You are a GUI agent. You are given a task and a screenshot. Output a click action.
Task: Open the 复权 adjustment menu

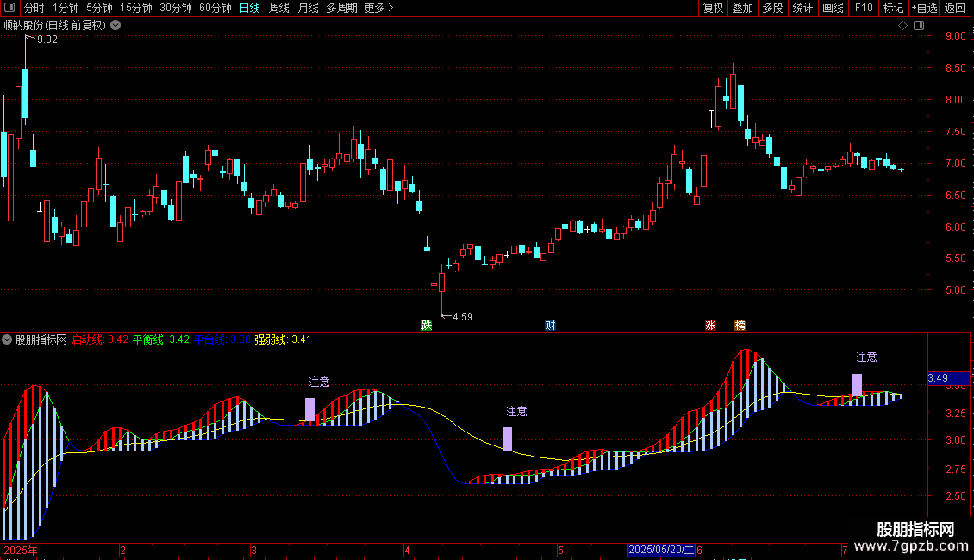[713, 8]
